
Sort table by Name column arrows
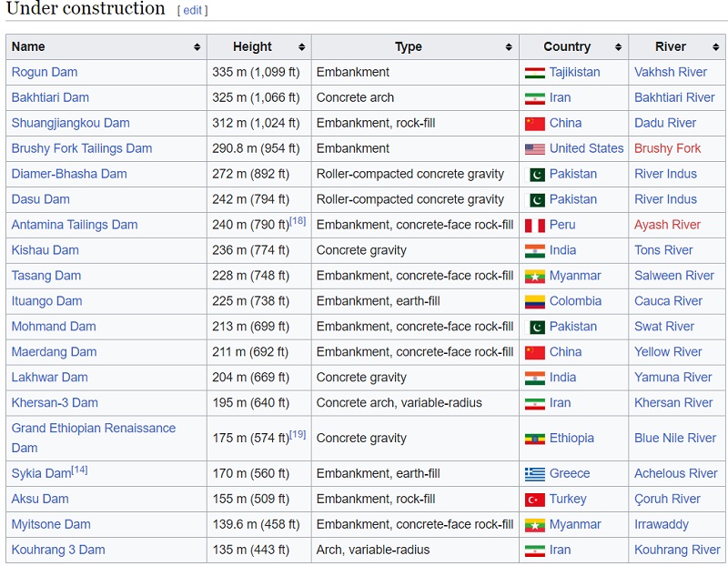coord(197,47)
